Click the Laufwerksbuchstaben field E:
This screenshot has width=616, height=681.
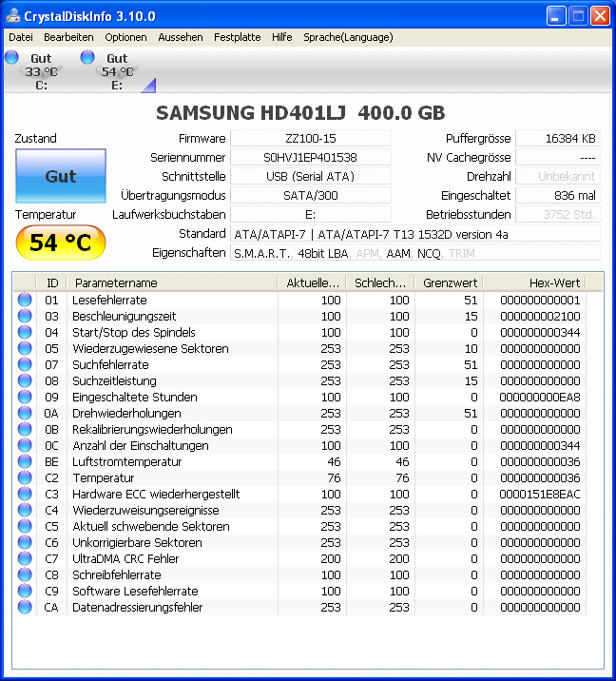point(311,215)
